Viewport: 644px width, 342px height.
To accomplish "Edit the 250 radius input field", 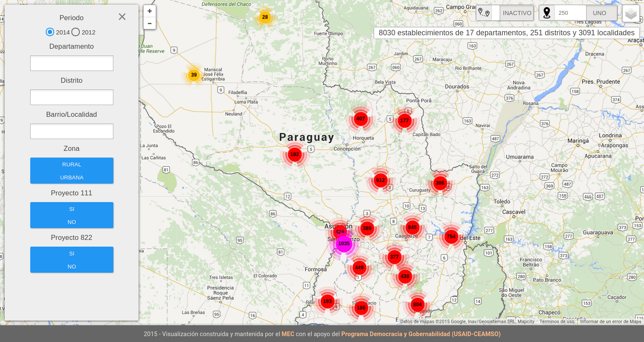I will 570,13.
